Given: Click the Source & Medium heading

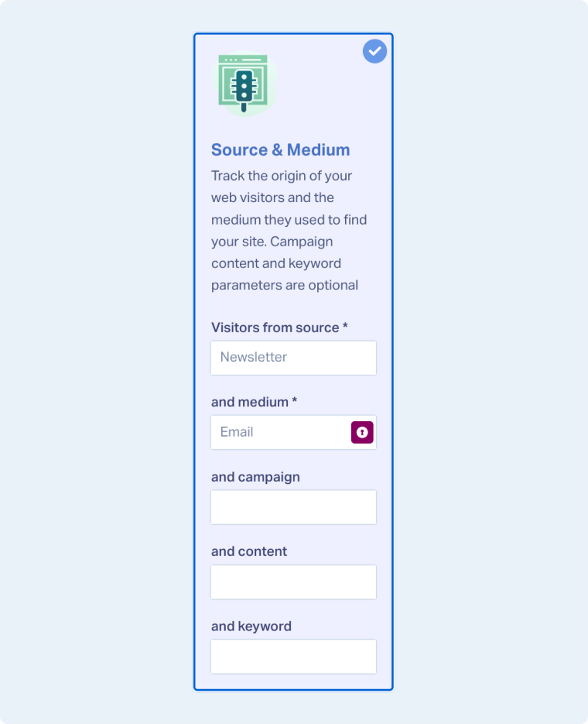Looking at the screenshot, I should tap(280, 149).
